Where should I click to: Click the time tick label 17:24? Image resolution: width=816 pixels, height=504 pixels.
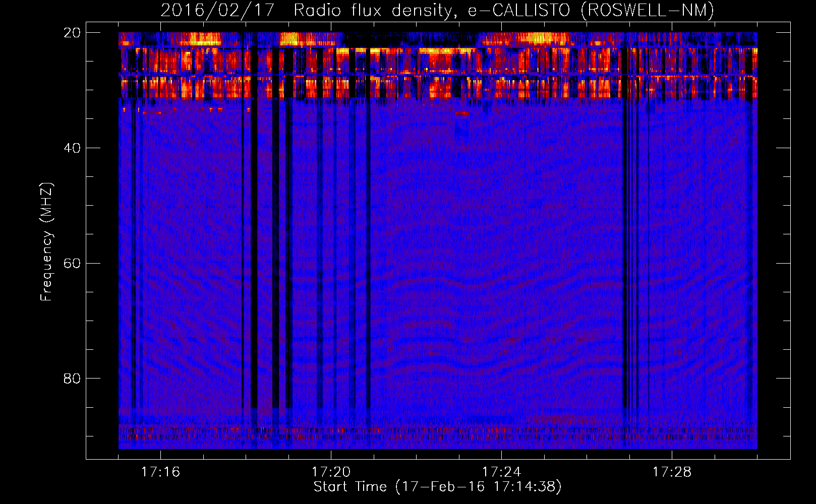pyautogui.click(x=501, y=472)
